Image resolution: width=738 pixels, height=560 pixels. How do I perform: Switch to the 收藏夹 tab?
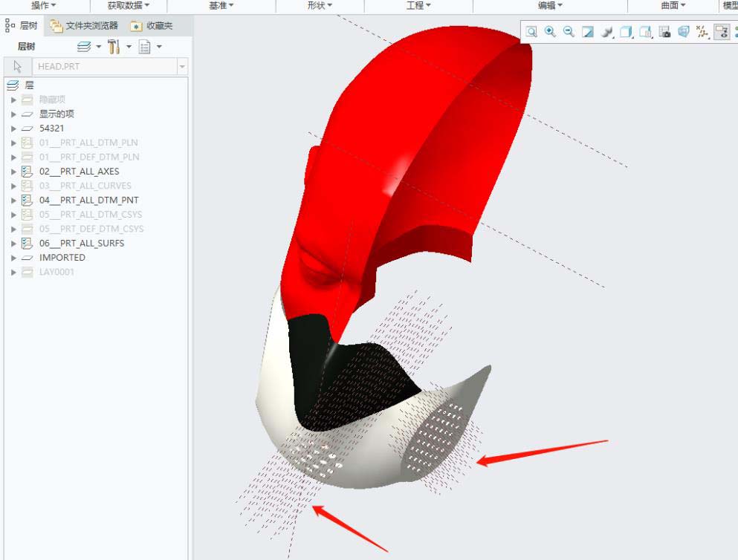point(152,26)
